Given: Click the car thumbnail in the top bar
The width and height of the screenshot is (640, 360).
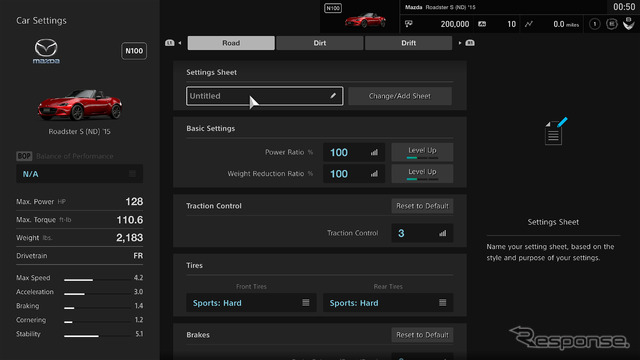Looking at the screenshot, I should click(365, 20).
